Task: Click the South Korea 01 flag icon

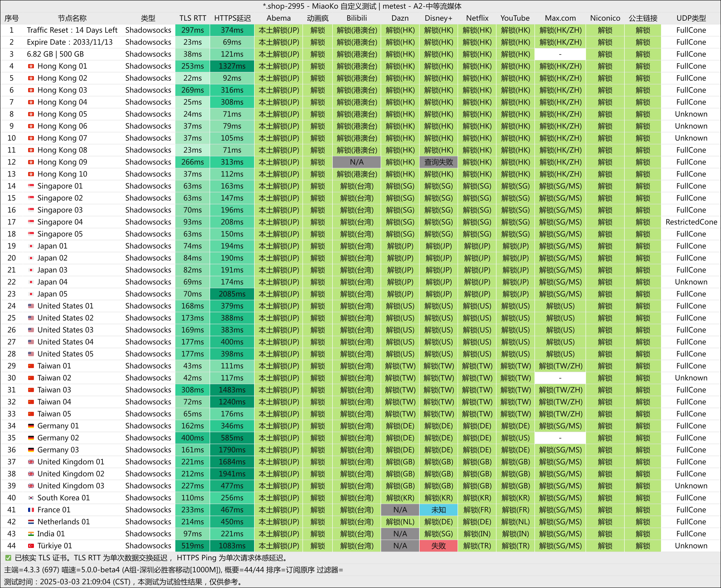Action: (x=31, y=498)
